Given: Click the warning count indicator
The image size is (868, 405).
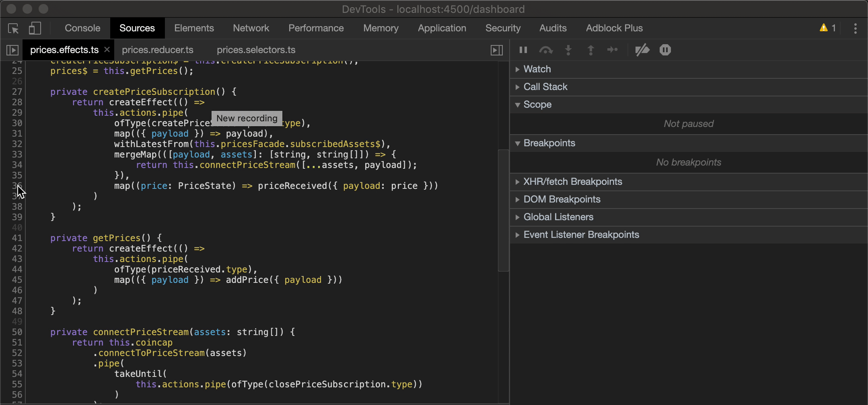Looking at the screenshot, I should click(828, 28).
